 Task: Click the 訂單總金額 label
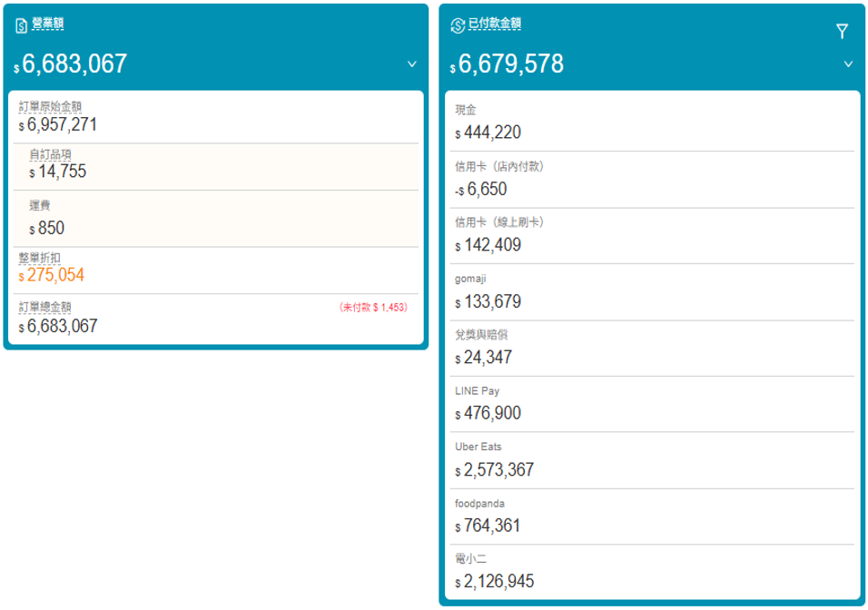click(45, 307)
